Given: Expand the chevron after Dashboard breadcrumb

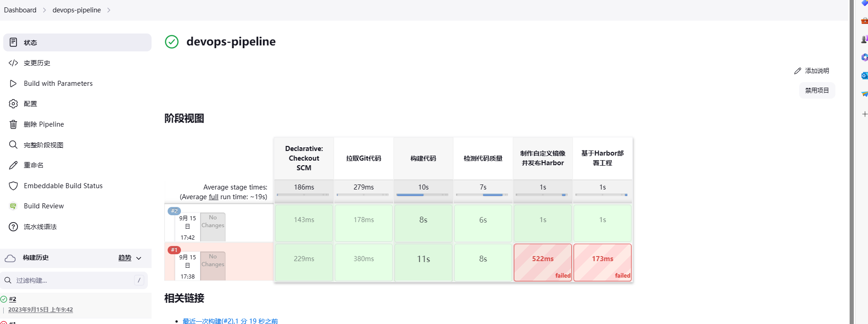Looking at the screenshot, I should (x=45, y=10).
